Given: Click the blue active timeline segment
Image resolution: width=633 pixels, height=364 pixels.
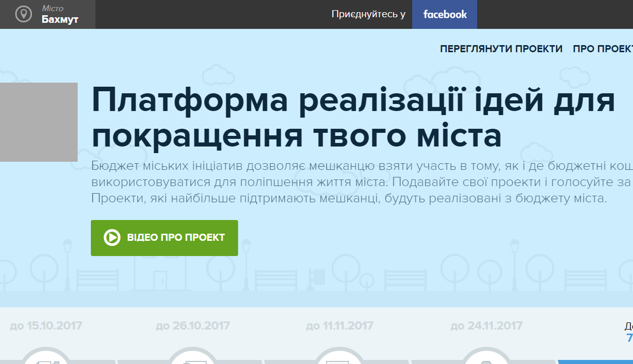Looking at the screenshot, I should [595, 361].
